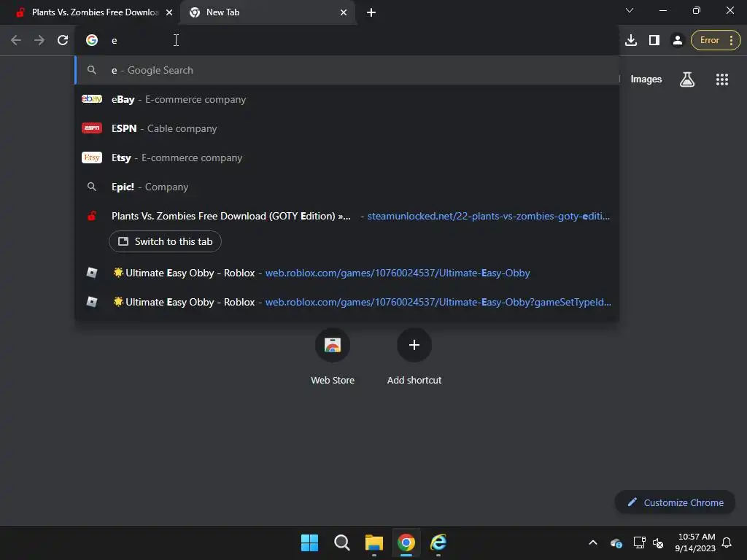This screenshot has height=560, width=747.
Task: Choose the ESPN suggestion
Action: pyautogui.click(x=347, y=128)
